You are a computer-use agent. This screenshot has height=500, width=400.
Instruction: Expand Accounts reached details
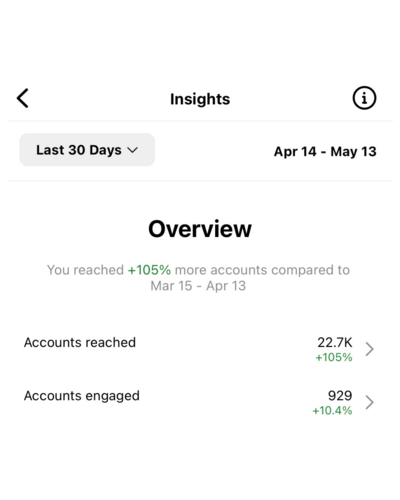(x=200, y=349)
